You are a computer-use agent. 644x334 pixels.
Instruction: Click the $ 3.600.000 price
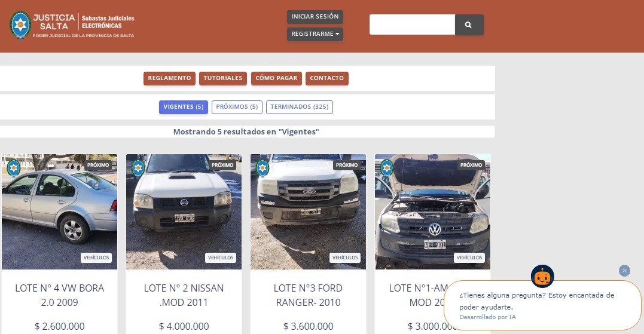308,327
